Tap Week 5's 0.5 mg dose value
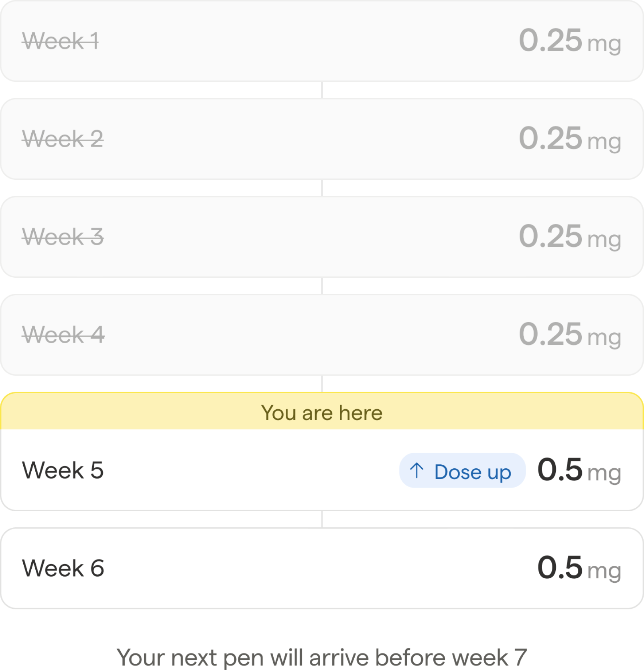The image size is (644, 671). (x=579, y=470)
